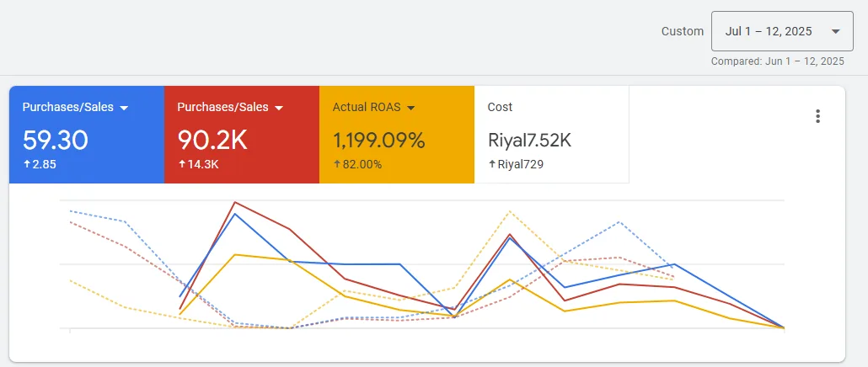The width and height of the screenshot is (868, 367).
Task: Select the blue 59.30 Purchases/Sales scorecard
Action: (x=87, y=135)
